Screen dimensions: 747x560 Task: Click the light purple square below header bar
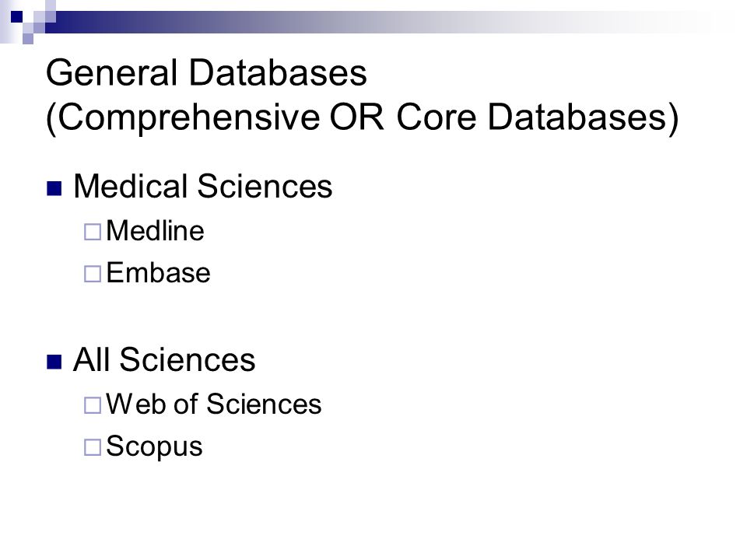click(x=28, y=39)
